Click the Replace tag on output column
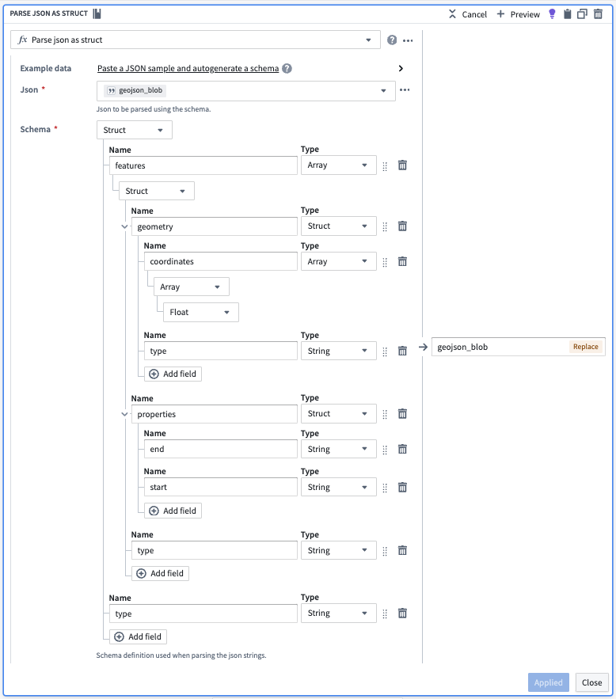The height and width of the screenshot is (699, 616). [x=586, y=347]
